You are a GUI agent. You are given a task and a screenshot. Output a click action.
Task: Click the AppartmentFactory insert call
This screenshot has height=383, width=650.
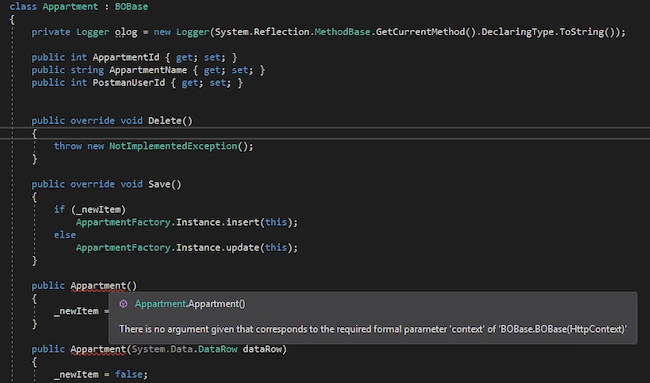[x=187, y=223]
